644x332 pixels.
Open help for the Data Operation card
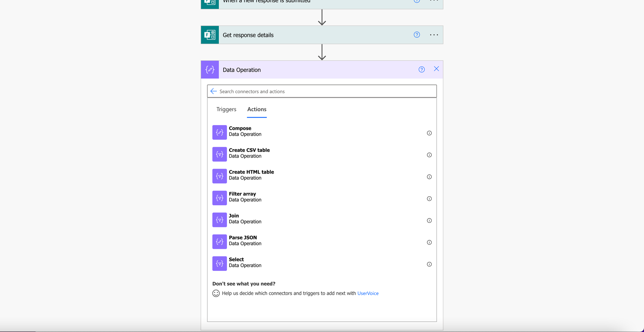point(421,70)
